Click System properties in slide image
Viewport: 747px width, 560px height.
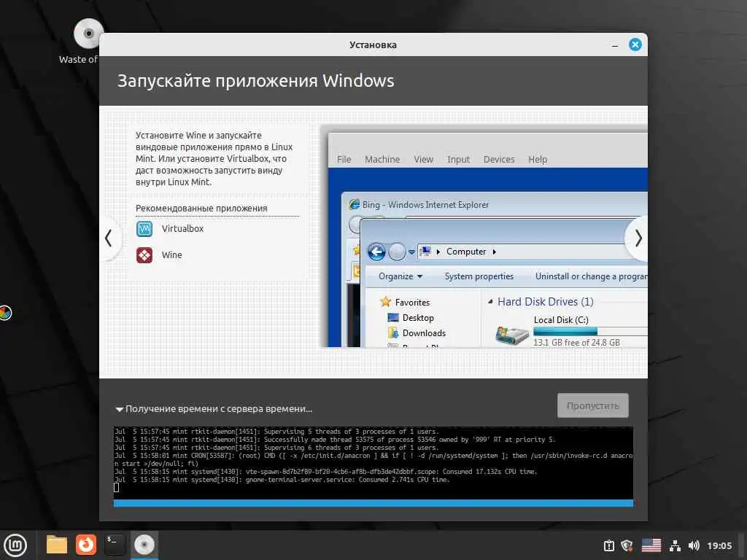point(479,276)
